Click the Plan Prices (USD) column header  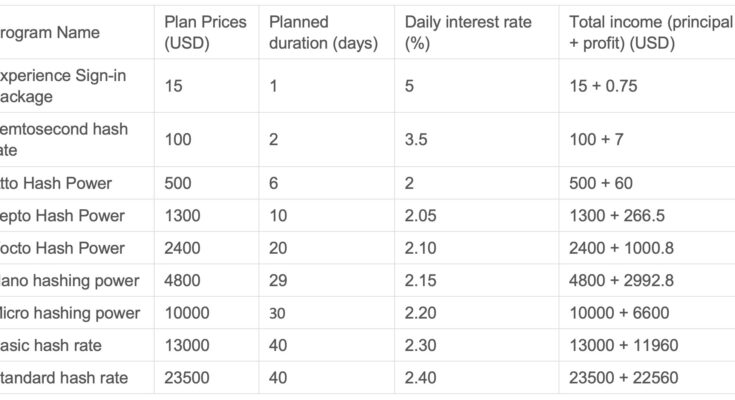pyautogui.click(x=205, y=32)
